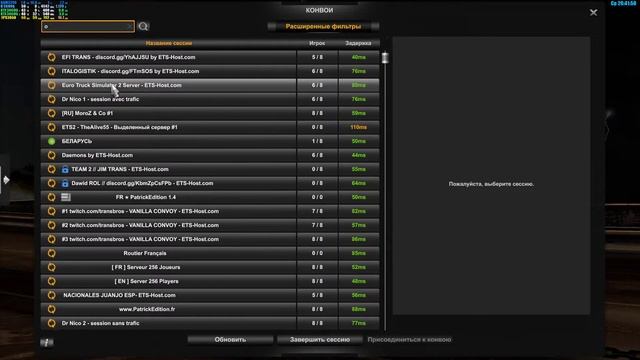Select the FR ★ PatrickEdition 1.4 session name
The width and height of the screenshot is (640, 360).
(x=146, y=197)
